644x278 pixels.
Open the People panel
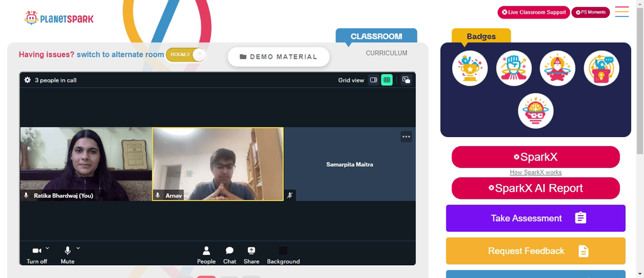206,255
